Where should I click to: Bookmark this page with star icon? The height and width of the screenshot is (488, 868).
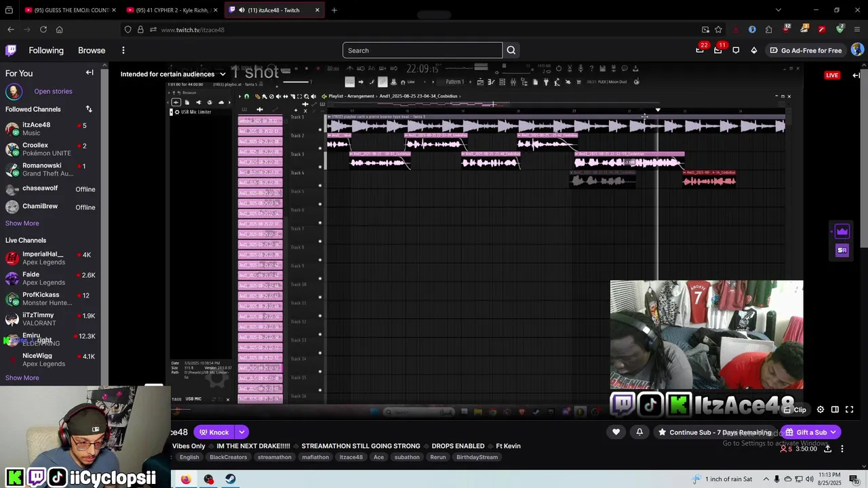(x=718, y=30)
